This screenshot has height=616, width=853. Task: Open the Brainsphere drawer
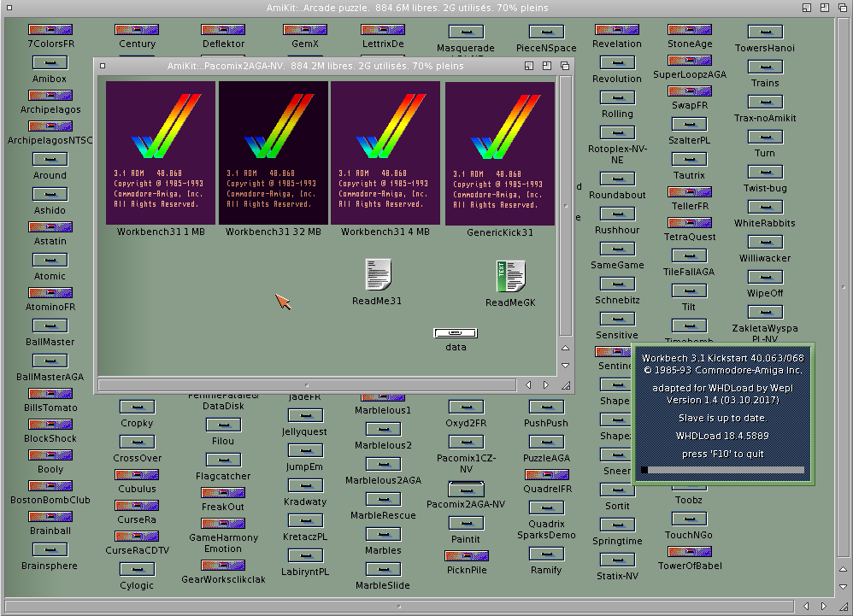pyautogui.click(x=50, y=550)
